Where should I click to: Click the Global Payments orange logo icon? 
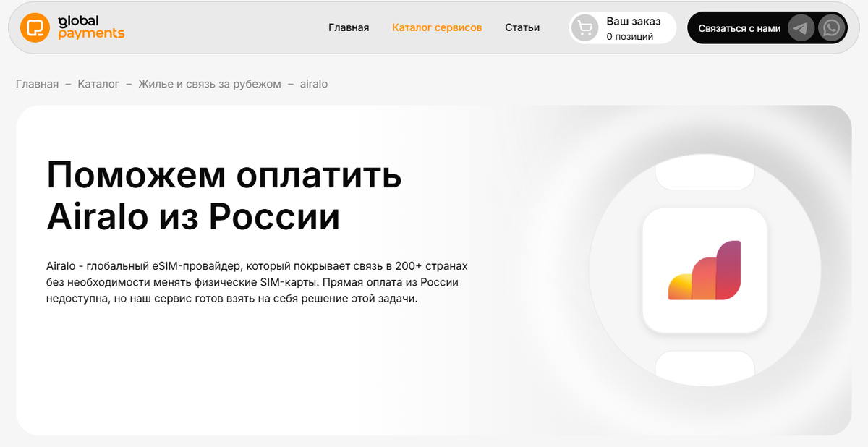click(33, 28)
